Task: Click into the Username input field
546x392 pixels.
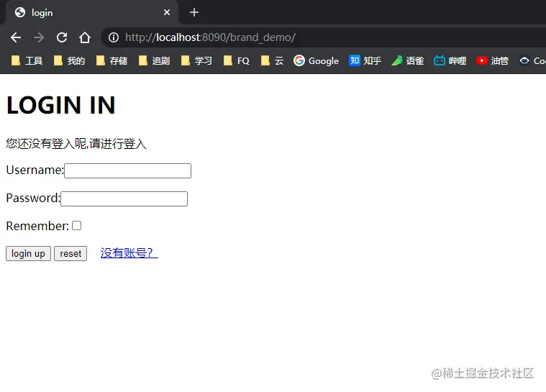Action: [128, 170]
